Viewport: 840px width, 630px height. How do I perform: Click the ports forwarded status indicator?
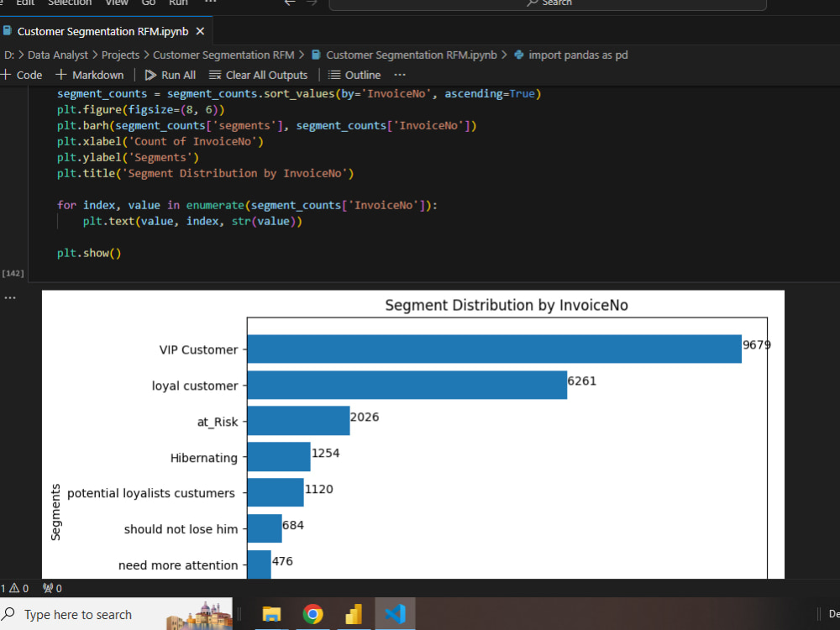pyautogui.click(x=52, y=588)
